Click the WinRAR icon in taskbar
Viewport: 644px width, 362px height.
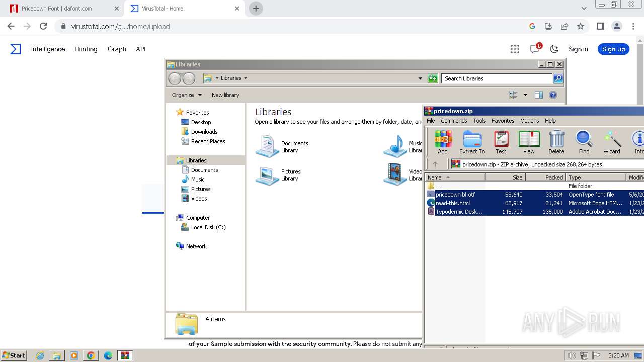[x=125, y=355]
